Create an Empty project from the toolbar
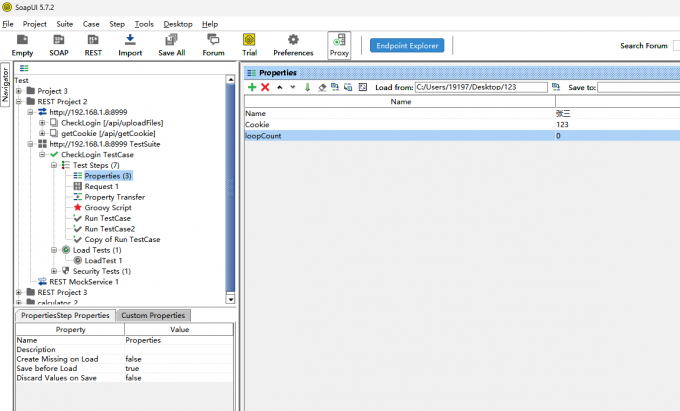This screenshot has width=680, height=411. 22,45
